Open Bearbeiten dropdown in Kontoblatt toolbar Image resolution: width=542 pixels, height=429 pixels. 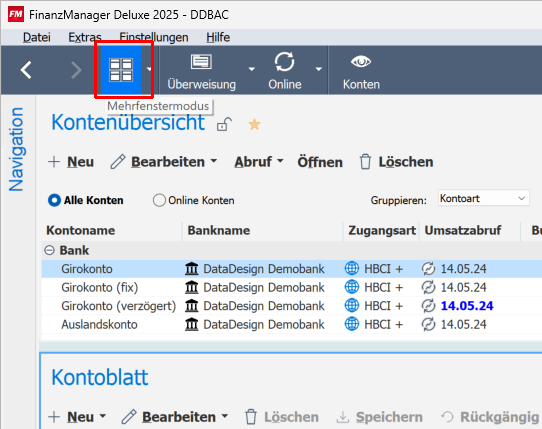175,417
